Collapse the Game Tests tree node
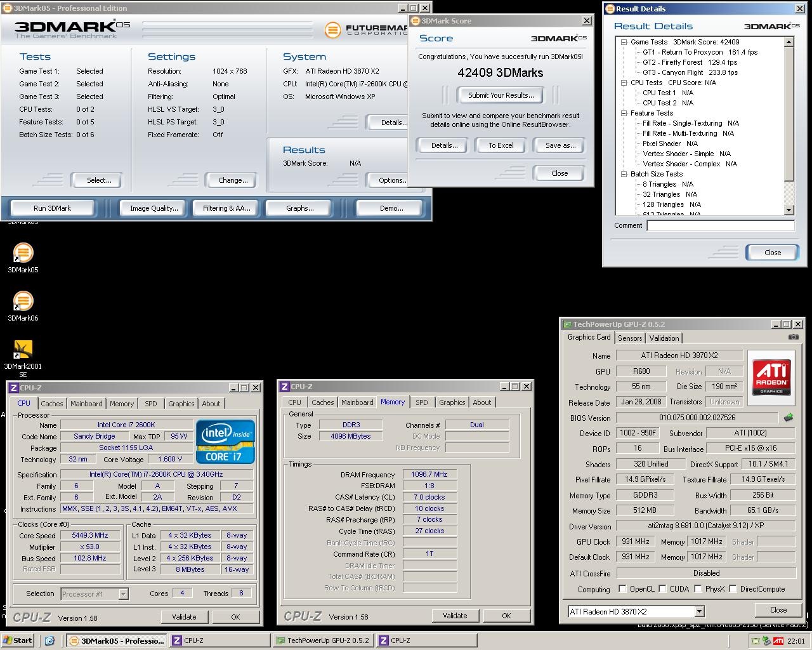 (x=624, y=42)
